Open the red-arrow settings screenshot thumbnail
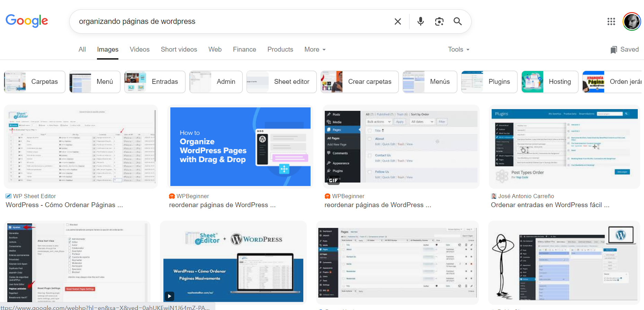 point(77,263)
